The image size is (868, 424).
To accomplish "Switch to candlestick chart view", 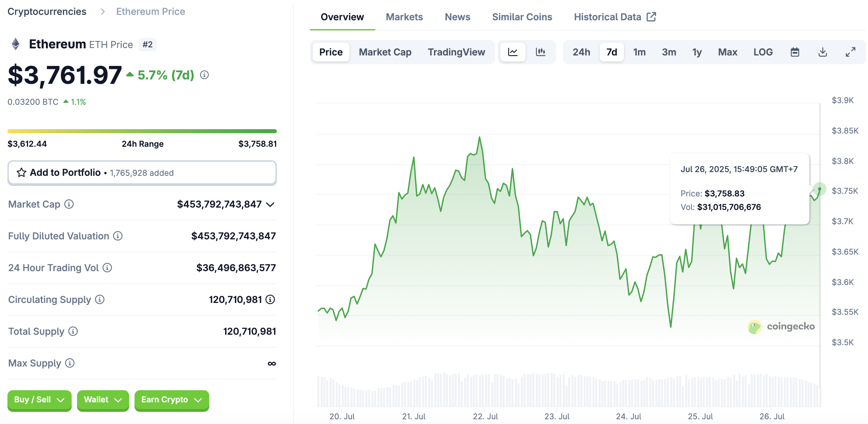I will point(540,52).
